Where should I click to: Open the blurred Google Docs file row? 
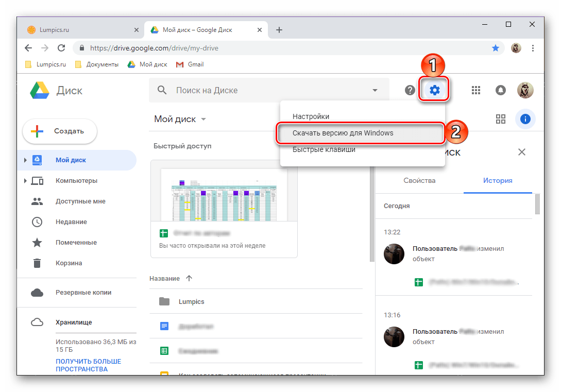click(x=256, y=326)
